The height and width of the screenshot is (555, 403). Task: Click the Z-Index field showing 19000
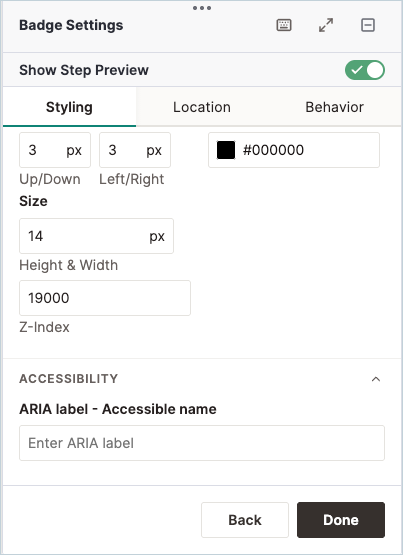coord(105,298)
